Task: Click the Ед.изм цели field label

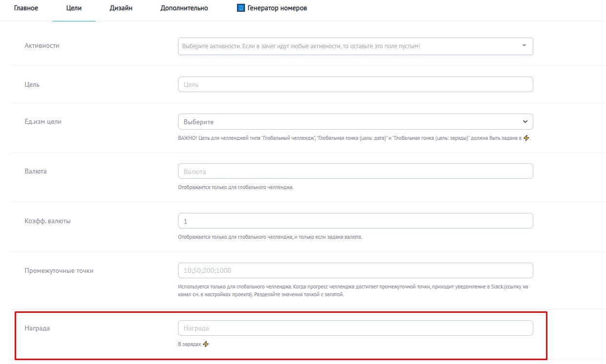Action: tap(43, 122)
